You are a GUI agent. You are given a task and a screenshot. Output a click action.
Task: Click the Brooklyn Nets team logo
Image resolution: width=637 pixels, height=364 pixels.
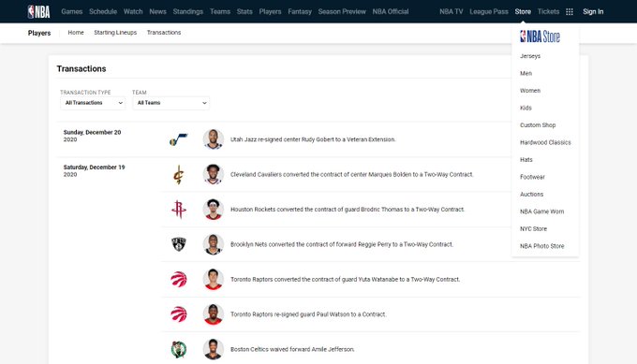click(x=178, y=244)
